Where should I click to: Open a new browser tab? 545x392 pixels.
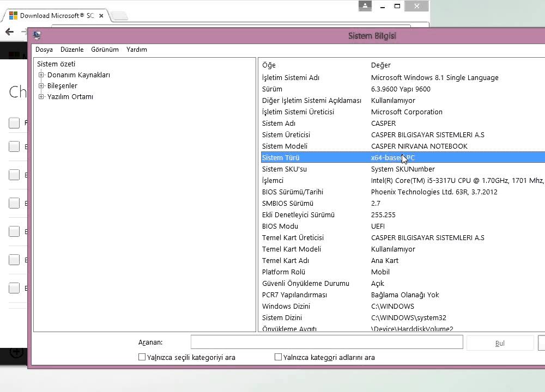[120, 16]
